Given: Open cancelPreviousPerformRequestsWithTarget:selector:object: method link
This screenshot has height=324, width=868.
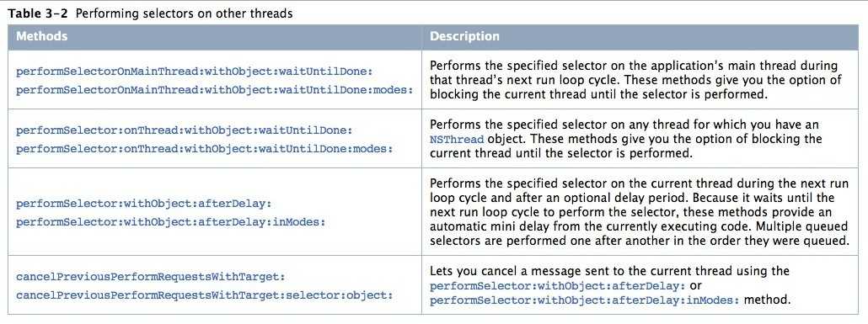Looking at the screenshot, I should coord(204,295).
